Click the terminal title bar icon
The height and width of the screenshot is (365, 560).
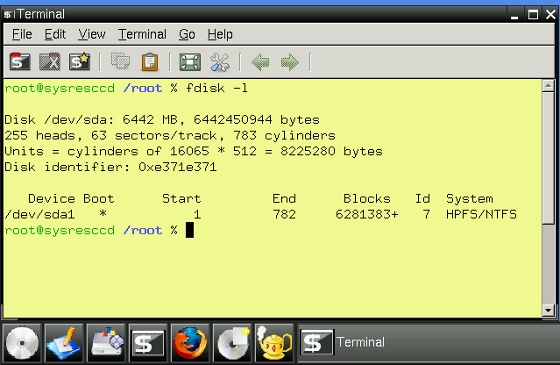[9, 15]
